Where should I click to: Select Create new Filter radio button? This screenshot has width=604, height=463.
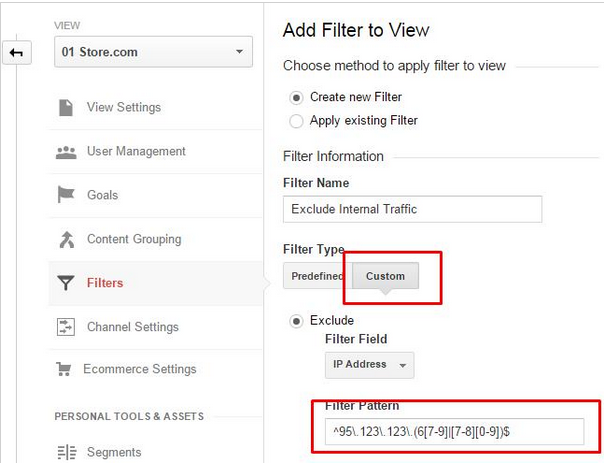pyautogui.click(x=296, y=98)
